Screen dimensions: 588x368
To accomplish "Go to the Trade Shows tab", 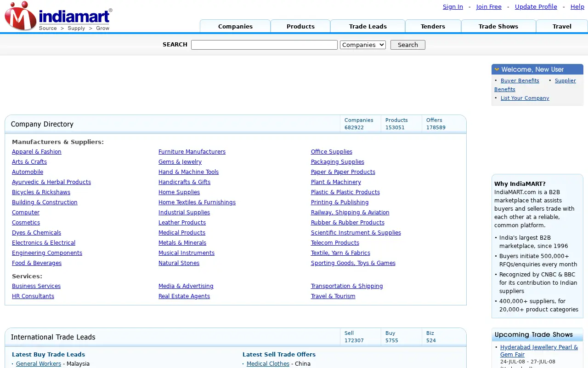I will pyautogui.click(x=498, y=26).
